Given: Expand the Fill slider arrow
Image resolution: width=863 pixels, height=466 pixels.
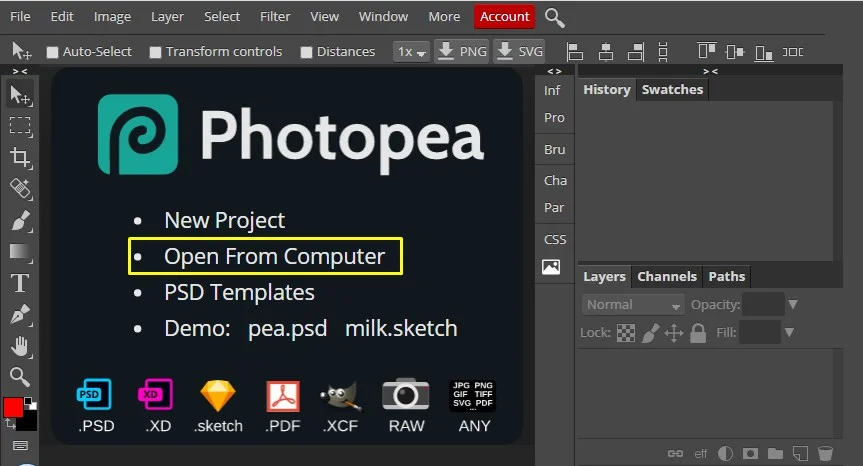Looking at the screenshot, I should [x=789, y=332].
